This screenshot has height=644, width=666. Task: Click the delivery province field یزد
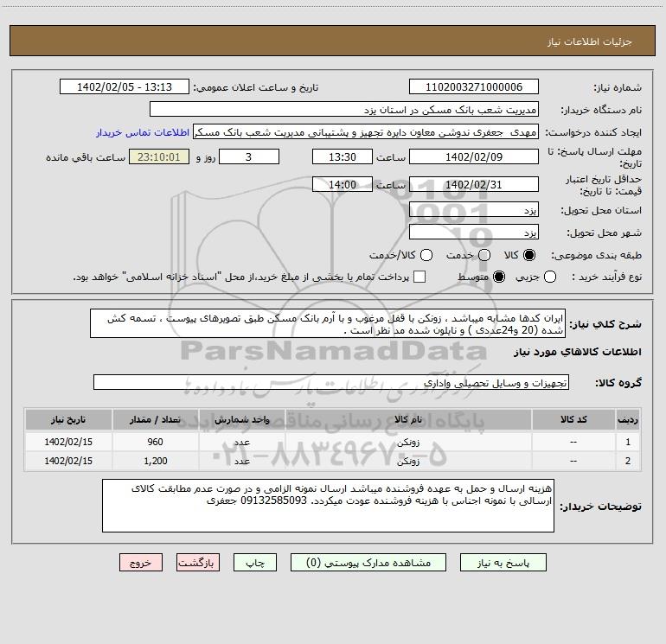pos(474,210)
